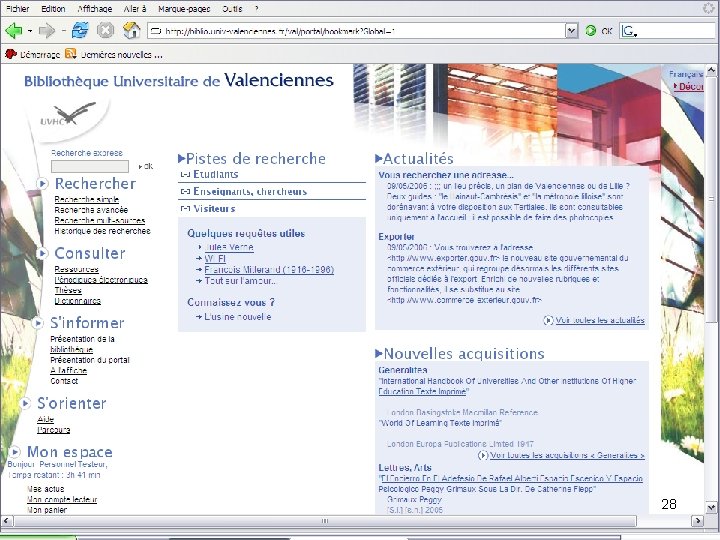Open the International Handbook Of Universities acquisition link
720x540 pixels.
(507, 387)
